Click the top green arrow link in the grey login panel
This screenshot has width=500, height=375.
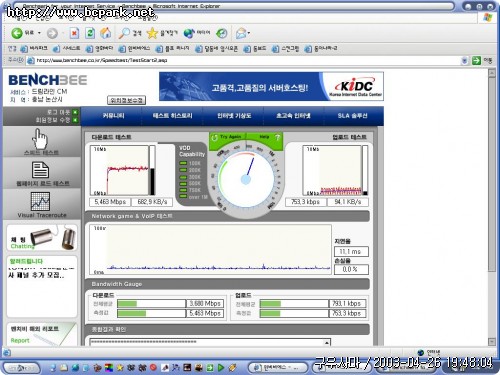pos(75,112)
